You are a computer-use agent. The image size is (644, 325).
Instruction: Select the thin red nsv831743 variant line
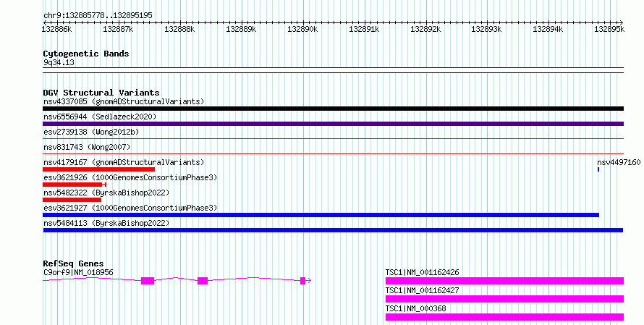(333, 154)
